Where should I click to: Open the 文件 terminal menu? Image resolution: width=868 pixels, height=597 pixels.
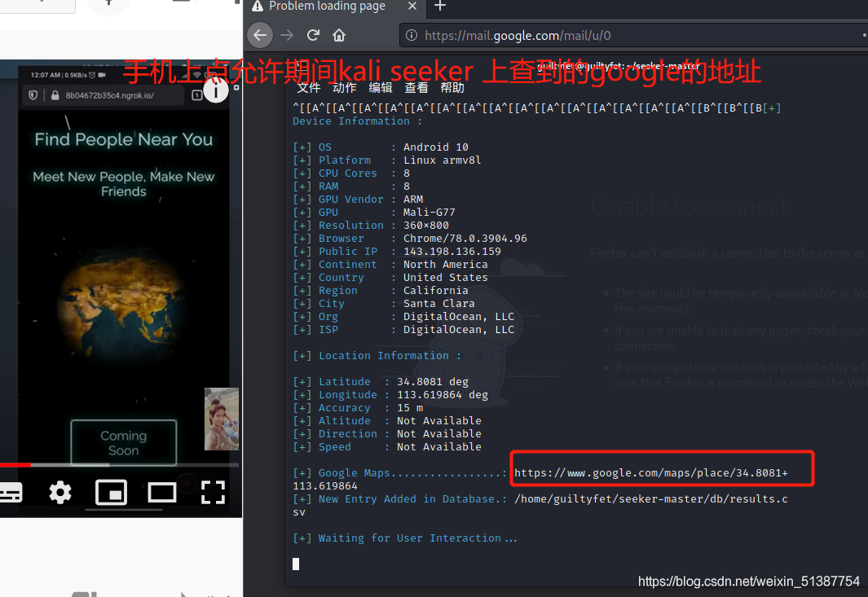click(x=309, y=87)
